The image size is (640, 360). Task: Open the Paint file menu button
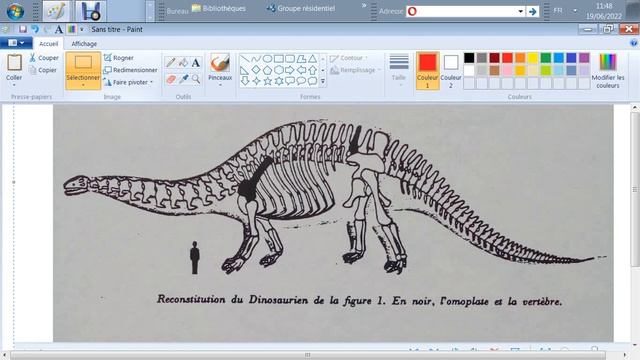[16, 42]
